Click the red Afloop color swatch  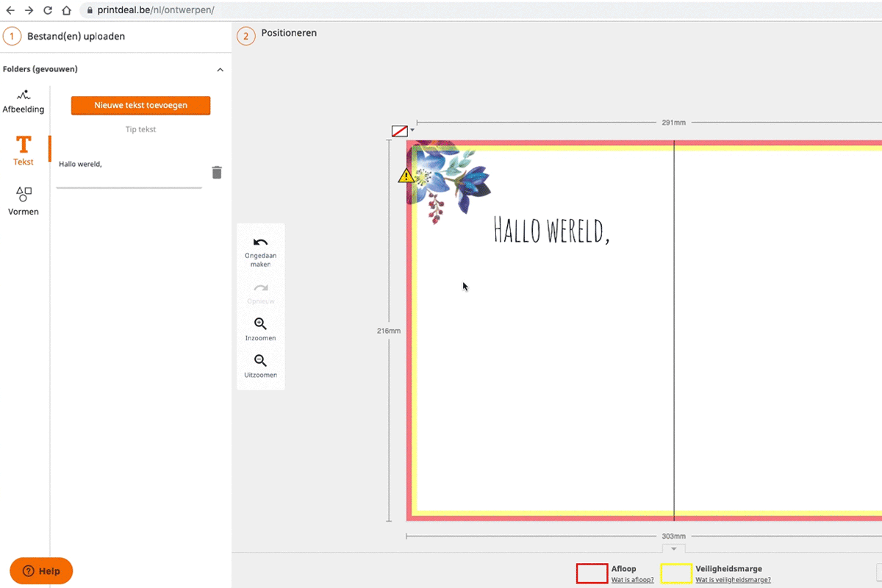coord(592,573)
